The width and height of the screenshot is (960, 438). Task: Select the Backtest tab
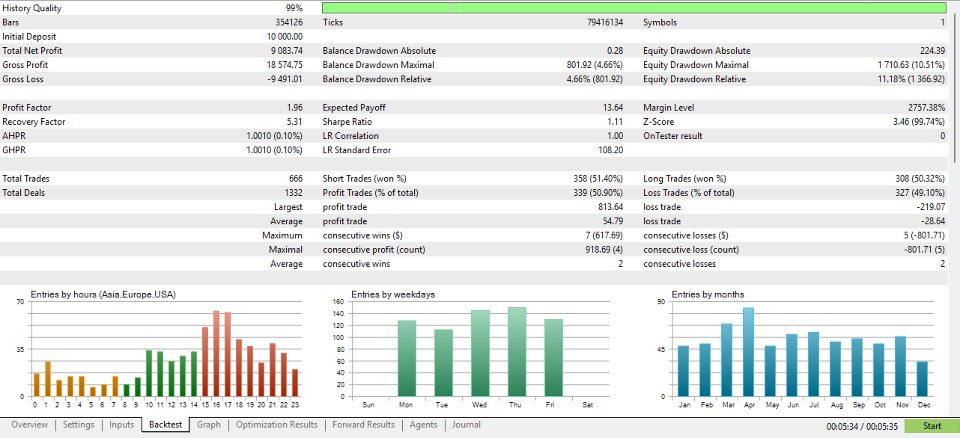165,425
